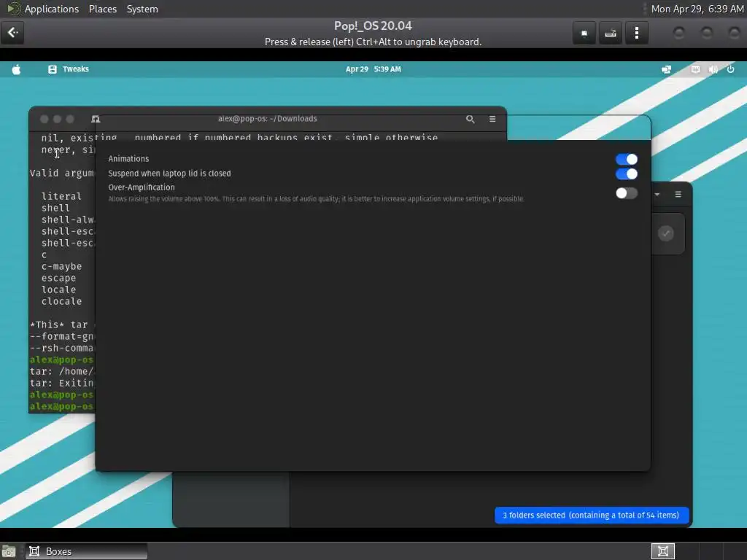Open the guest power menu icon
The height and width of the screenshot is (560, 747).
click(730, 69)
